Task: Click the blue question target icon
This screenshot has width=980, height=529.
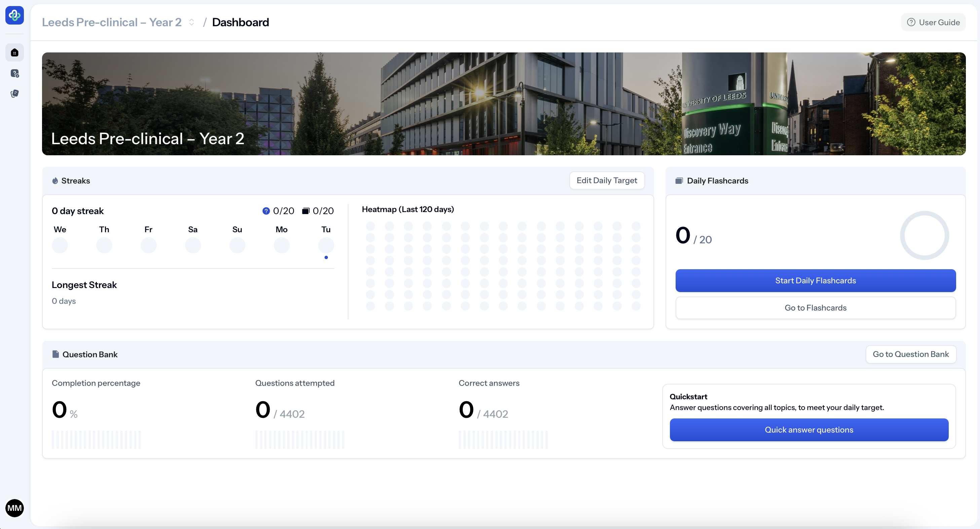Action: [266, 211]
